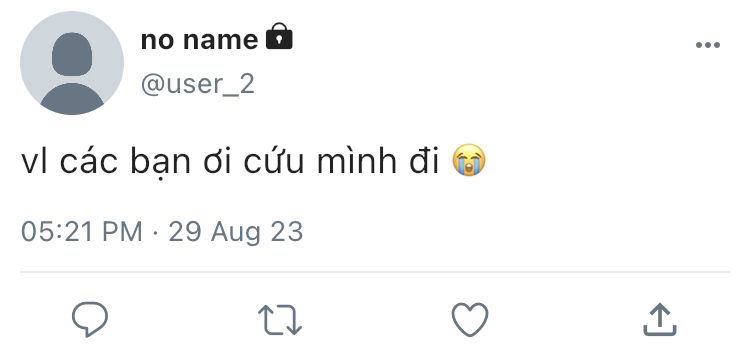750x363 pixels.
Task: Click the word "mình" in the tweet
Action: coord(356,162)
